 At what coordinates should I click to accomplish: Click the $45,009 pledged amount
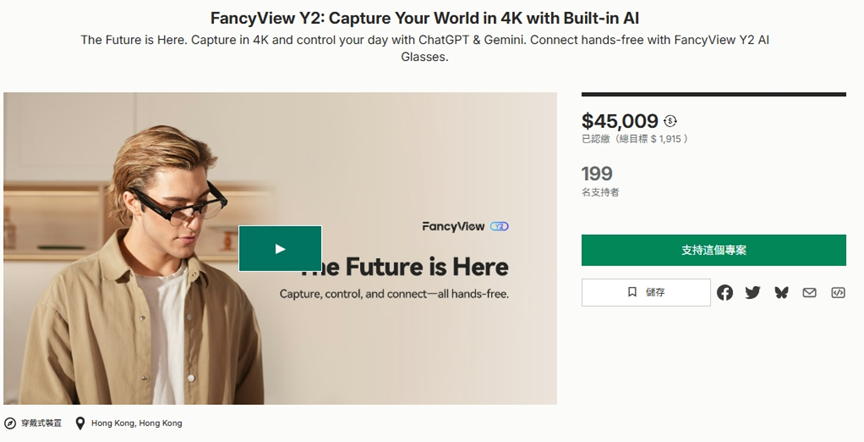[x=620, y=121]
